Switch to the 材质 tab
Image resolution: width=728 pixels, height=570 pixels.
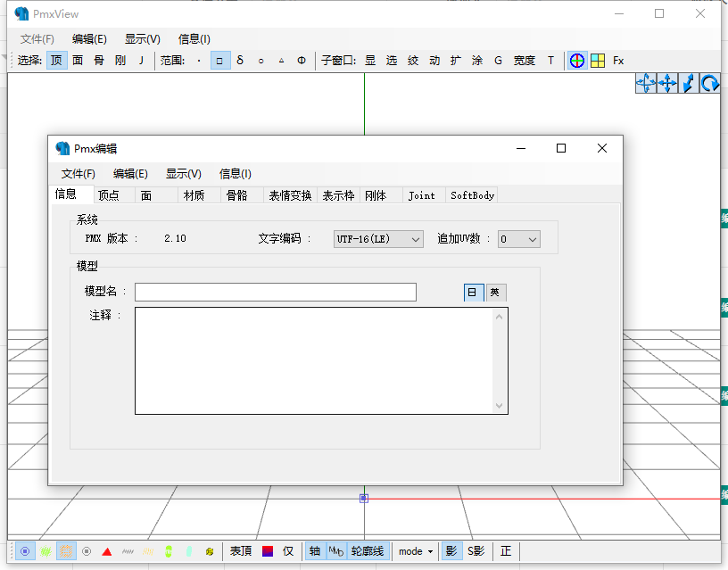pos(199,195)
